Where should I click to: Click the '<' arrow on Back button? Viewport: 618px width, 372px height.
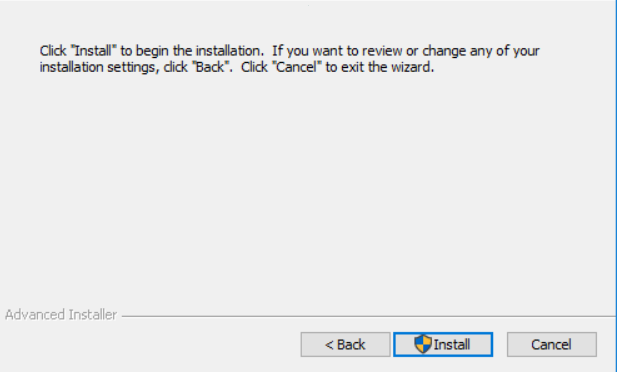(x=329, y=345)
